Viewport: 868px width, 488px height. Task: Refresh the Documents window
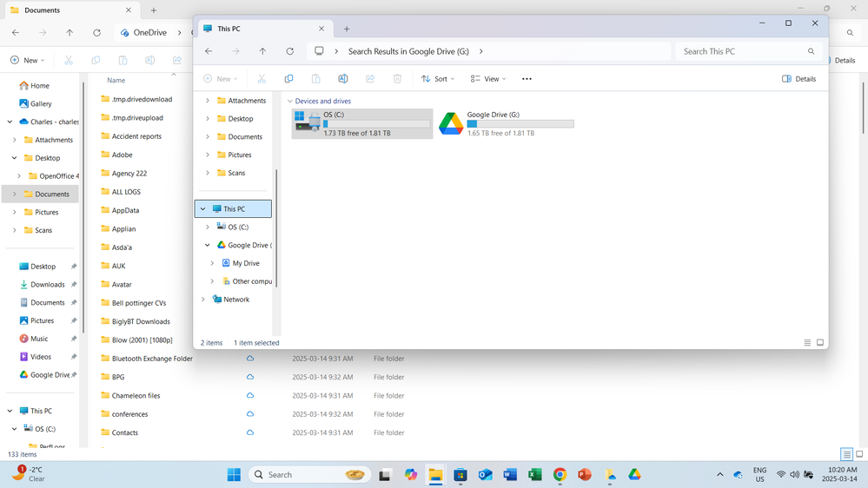96,33
